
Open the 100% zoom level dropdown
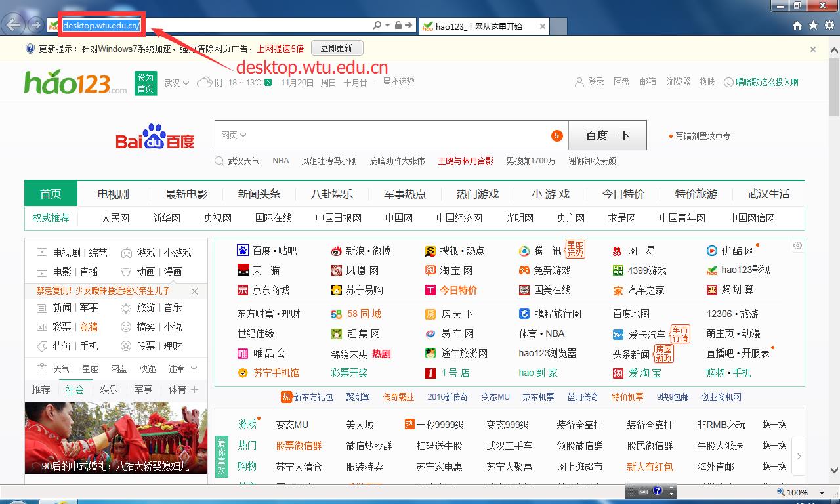pos(822,492)
